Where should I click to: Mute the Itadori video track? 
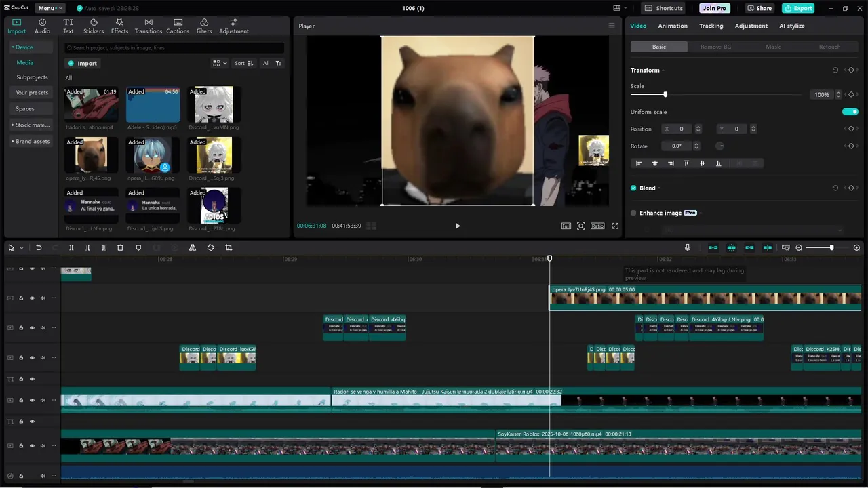(x=43, y=401)
